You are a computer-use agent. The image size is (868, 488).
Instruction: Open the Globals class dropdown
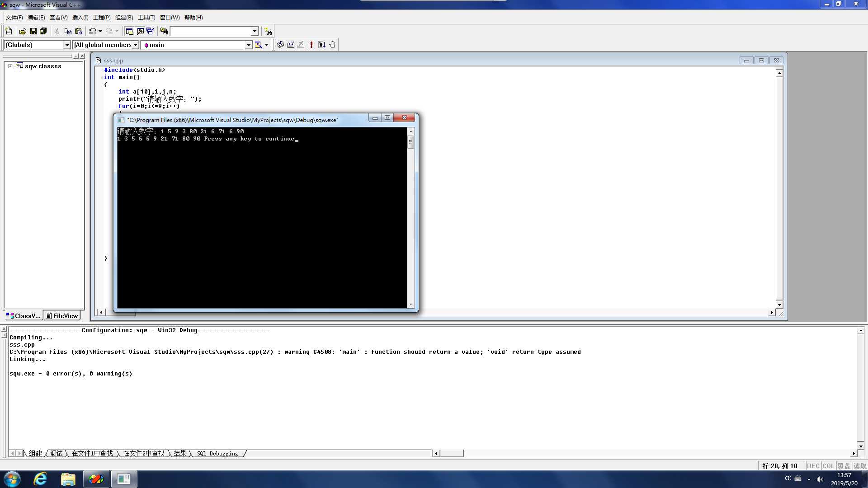point(67,45)
